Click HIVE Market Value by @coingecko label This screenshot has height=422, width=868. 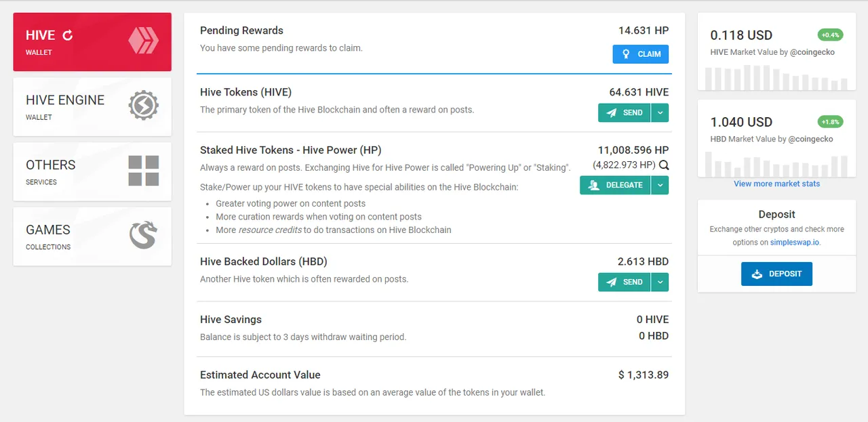coord(772,52)
